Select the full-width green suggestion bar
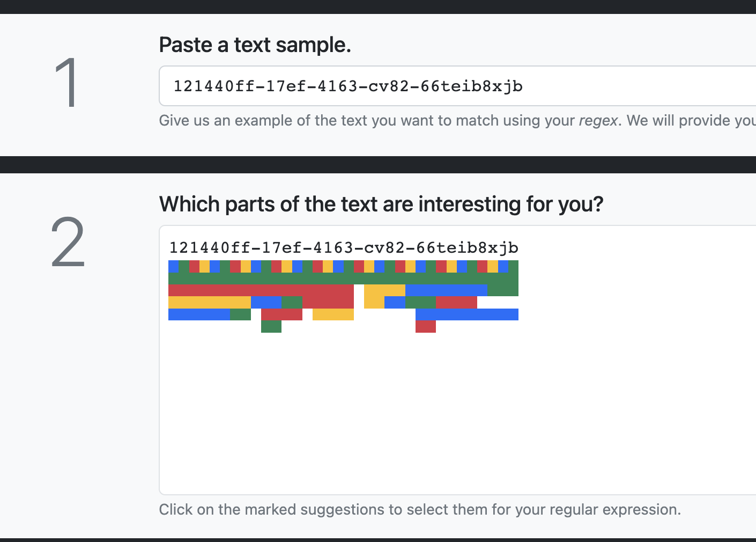 343,278
